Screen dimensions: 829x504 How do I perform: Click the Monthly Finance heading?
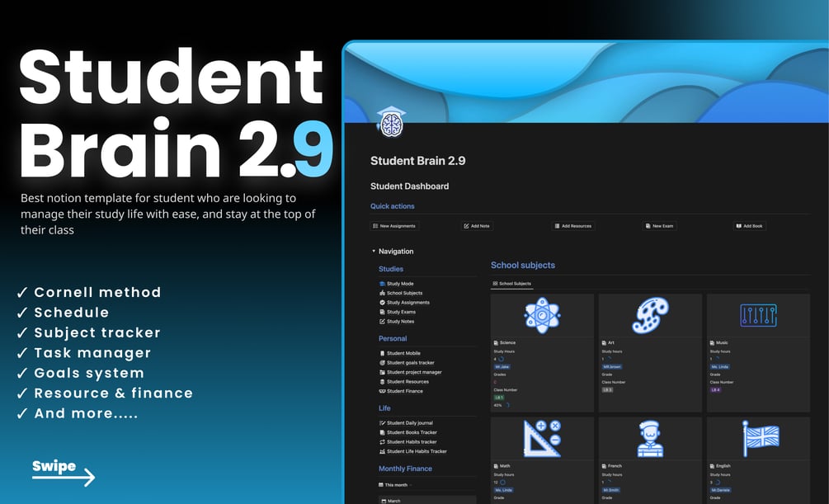(405, 469)
